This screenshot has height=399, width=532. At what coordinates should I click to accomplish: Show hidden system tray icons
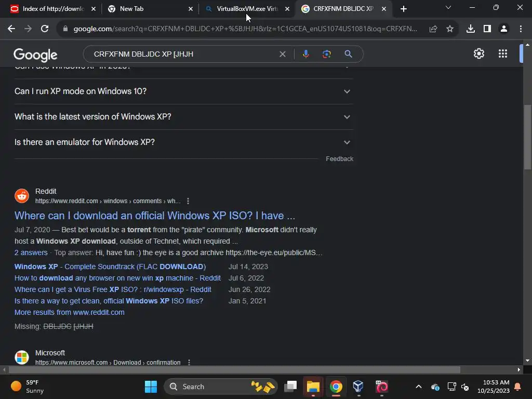(419, 387)
